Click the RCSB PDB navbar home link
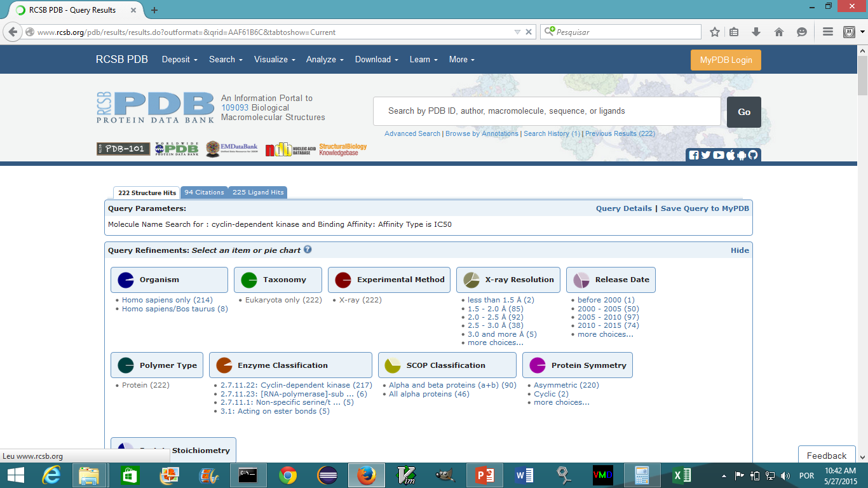The width and height of the screenshot is (868, 488). (122, 59)
